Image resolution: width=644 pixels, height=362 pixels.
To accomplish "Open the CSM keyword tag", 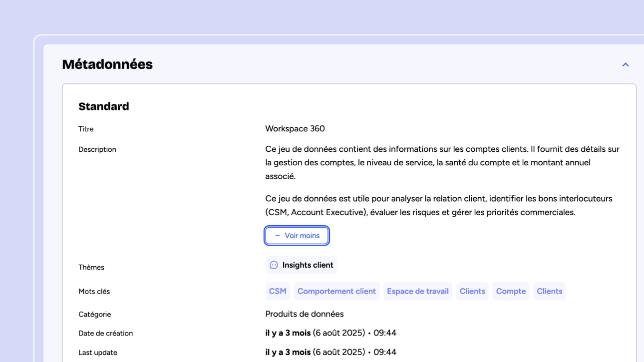I will (278, 291).
